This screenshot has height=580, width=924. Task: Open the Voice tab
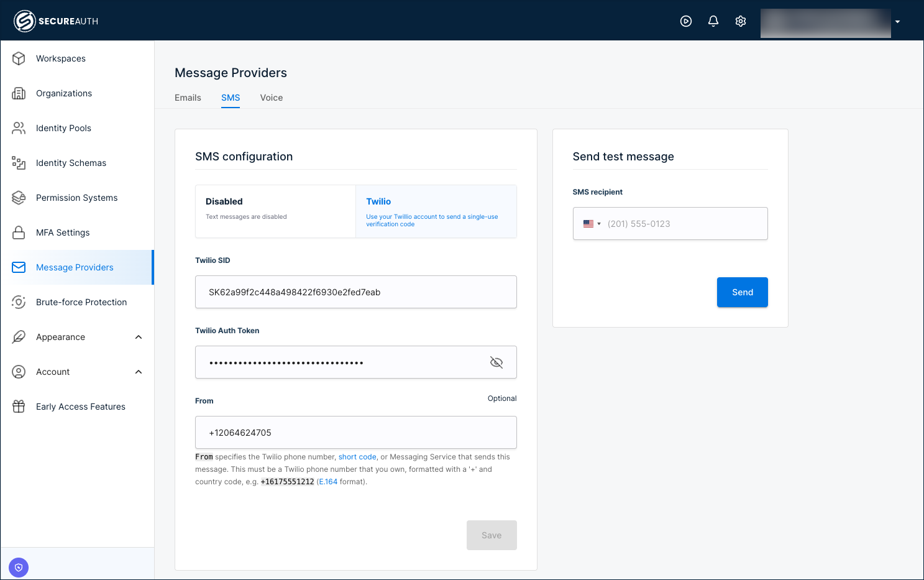click(271, 98)
